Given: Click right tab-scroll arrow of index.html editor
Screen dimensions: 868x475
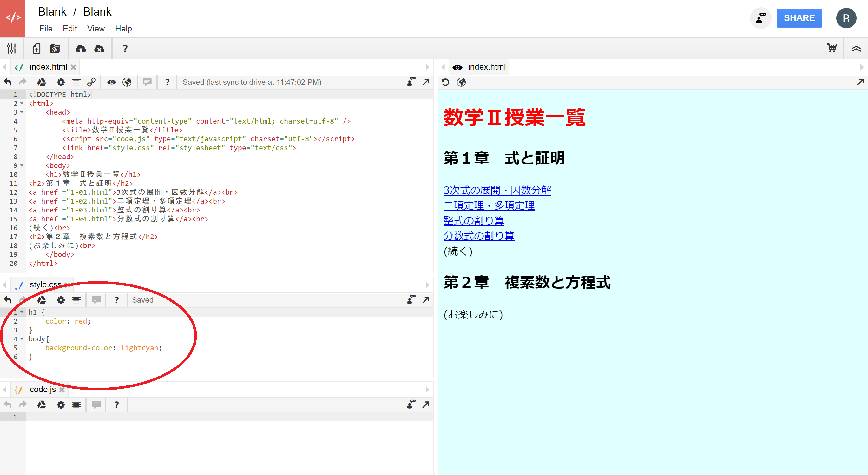Looking at the screenshot, I should point(427,67).
